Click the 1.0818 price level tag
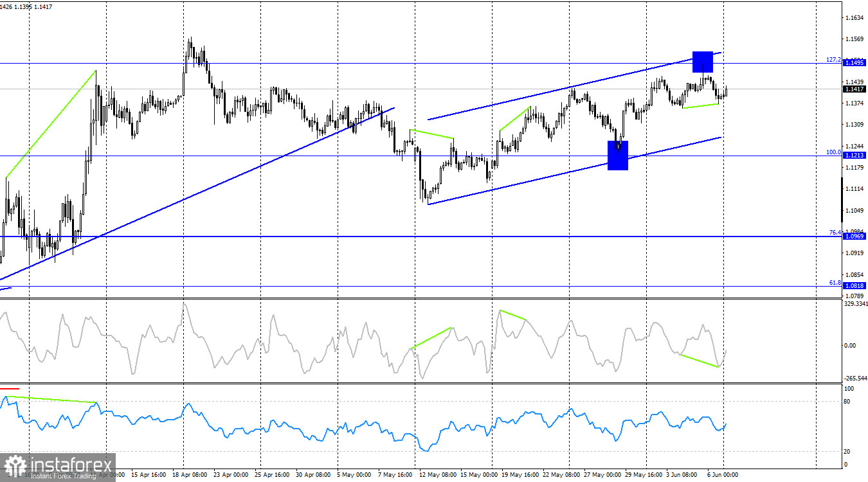The height and width of the screenshot is (482, 868). click(x=854, y=285)
